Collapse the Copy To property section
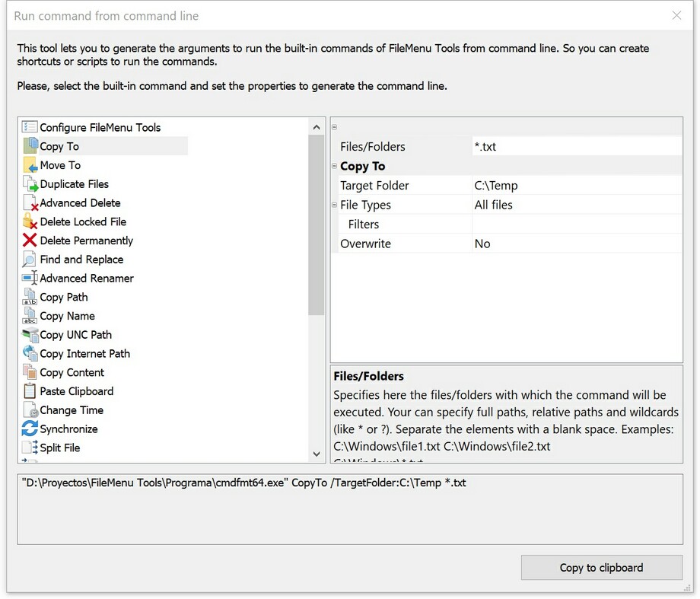This screenshot has height=599, width=700. [x=334, y=166]
